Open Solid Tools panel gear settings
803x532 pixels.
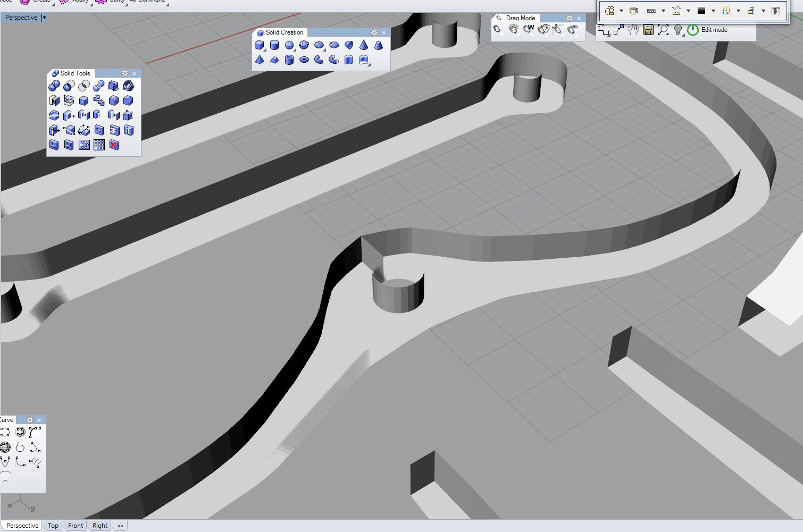pyautogui.click(x=125, y=73)
